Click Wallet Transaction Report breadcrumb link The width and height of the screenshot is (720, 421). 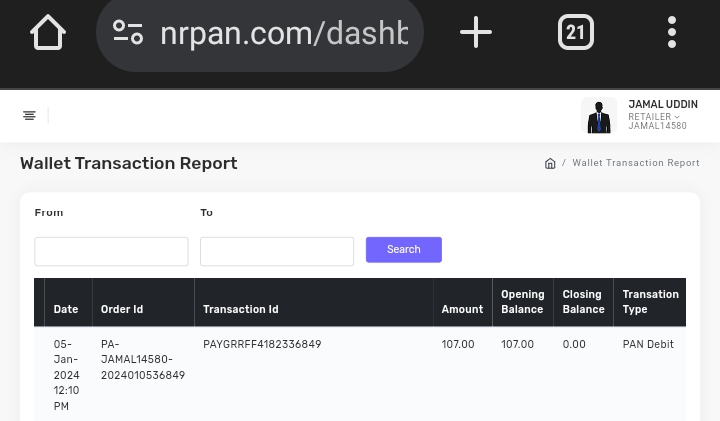click(635, 163)
